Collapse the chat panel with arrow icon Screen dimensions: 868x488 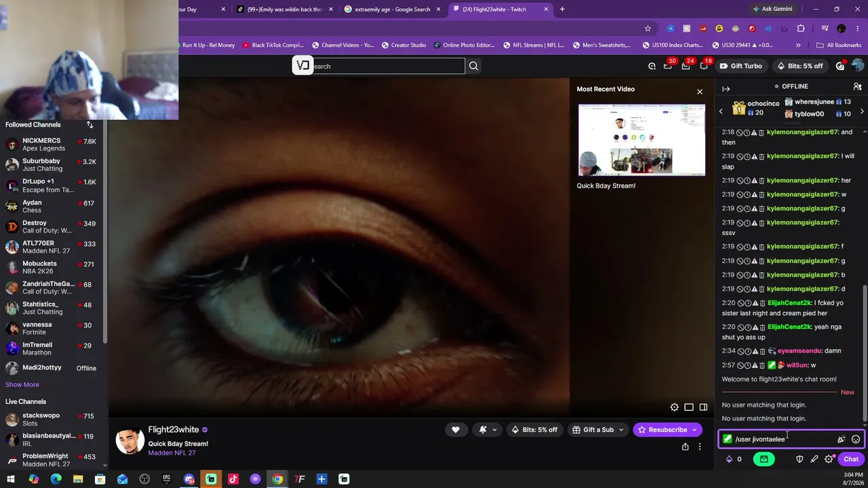[x=726, y=89]
